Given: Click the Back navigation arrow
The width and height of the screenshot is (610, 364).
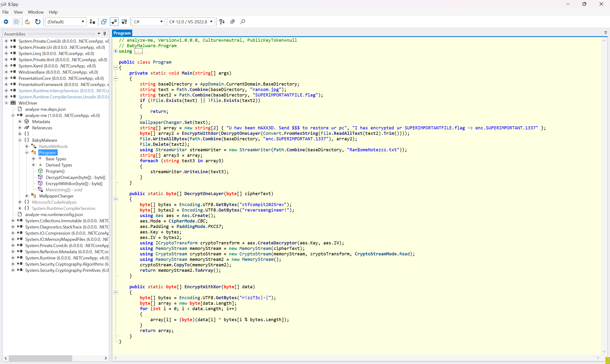Looking at the screenshot, I should click(x=6, y=22).
